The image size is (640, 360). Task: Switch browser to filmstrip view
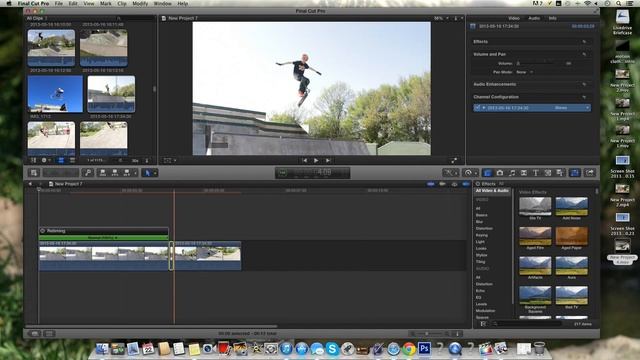pyautogui.click(x=61, y=160)
